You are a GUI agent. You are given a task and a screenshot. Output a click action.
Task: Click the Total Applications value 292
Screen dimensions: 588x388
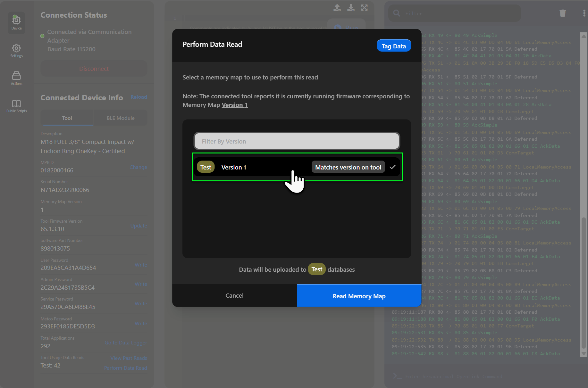(46, 346)
